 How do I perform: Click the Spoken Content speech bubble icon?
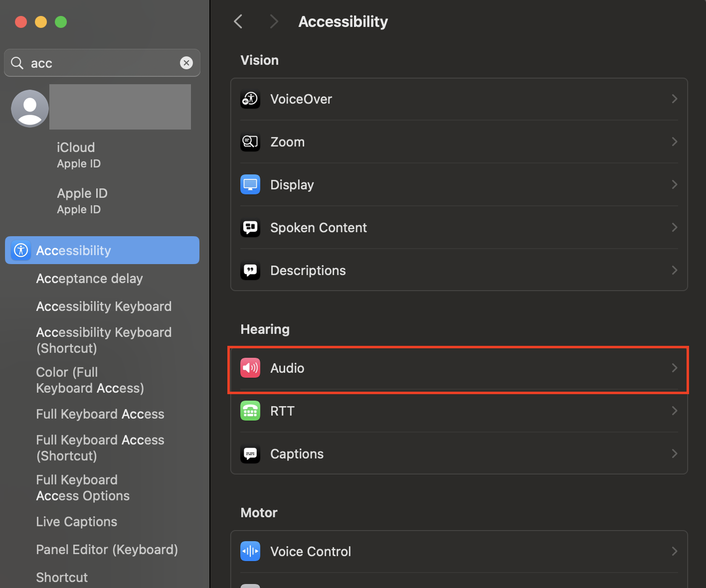click(250, 227)
